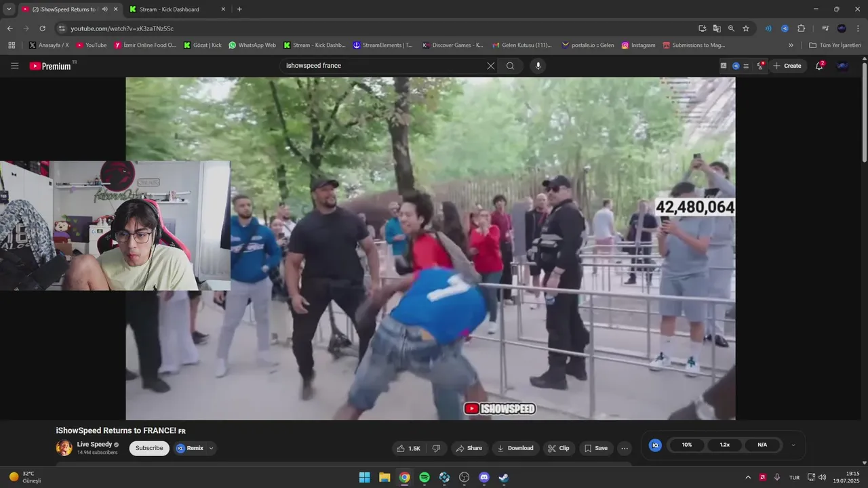Screen dimensions: 868x488
Task: Download the video
Action: pos(515,448)
